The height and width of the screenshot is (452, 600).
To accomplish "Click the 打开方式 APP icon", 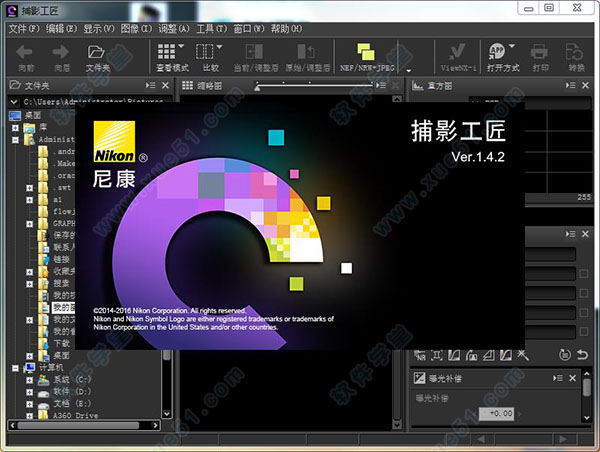I will tap(497, 51).
